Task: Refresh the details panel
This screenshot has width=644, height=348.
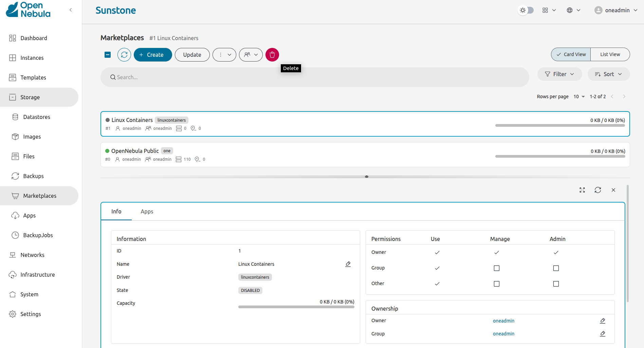Action: click(598, 190)
